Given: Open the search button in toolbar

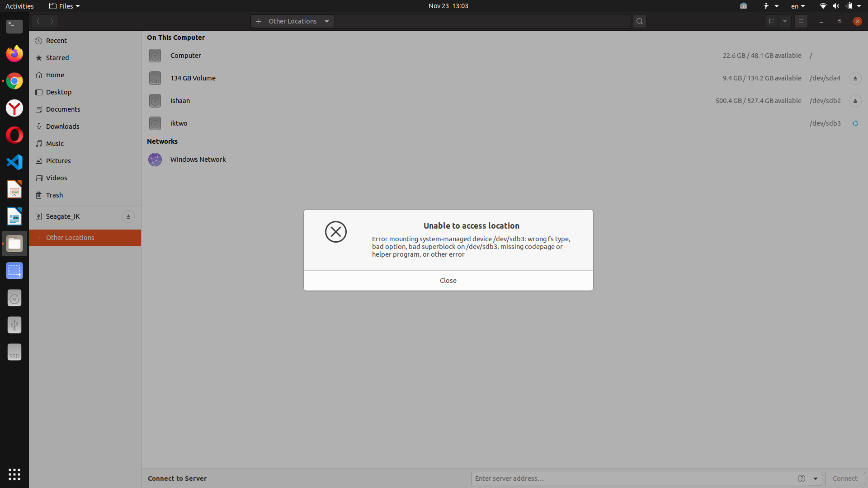Looking at the screenshot, I should click(x=639, y=21).
